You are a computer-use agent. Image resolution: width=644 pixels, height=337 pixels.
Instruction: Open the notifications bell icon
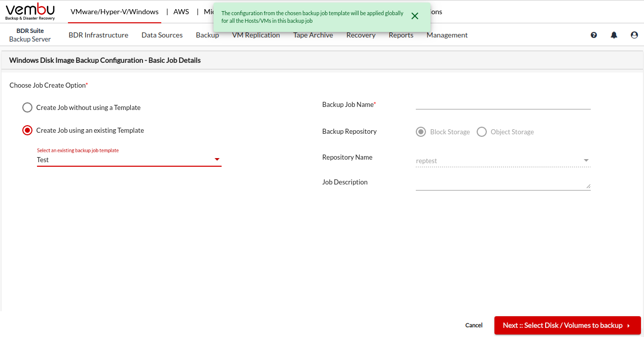tap(614, 35)
